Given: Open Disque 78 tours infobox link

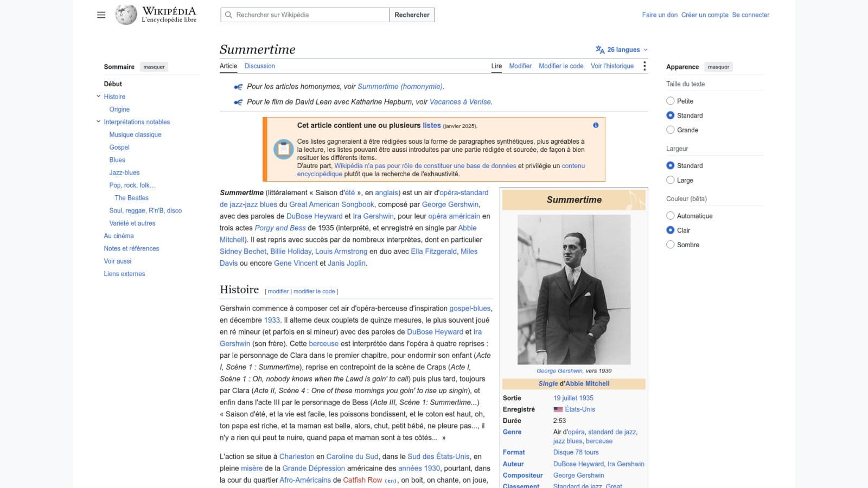Looking at the screenshot, I should [x=576, y=452].
